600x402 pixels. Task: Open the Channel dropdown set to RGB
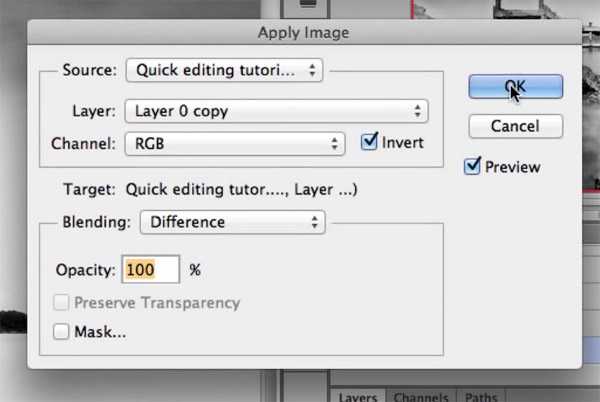pos(236,144)
